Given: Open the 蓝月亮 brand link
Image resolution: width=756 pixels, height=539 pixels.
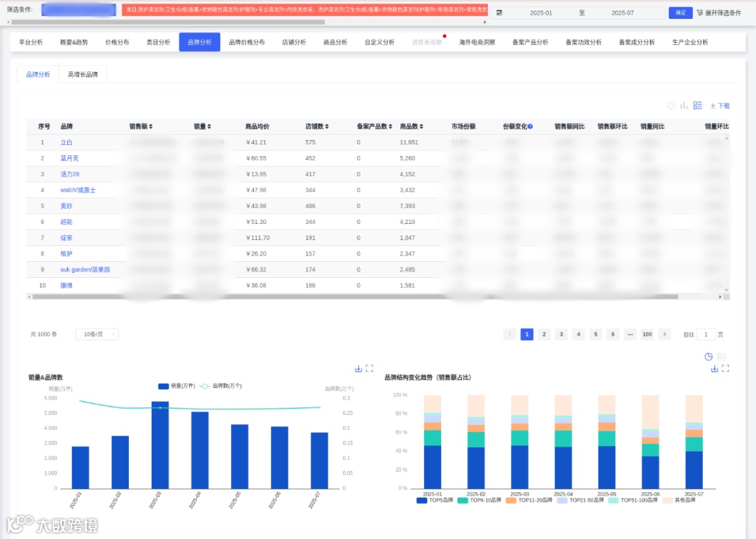Looking at the screenshot, I should click(x=69, y=158).
